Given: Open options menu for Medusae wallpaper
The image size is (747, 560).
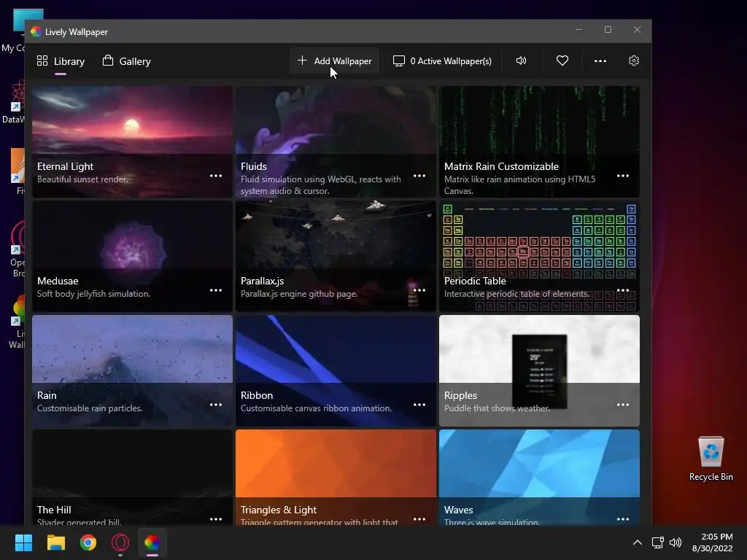Looking at the screenshot, I should click(x=216, y=290).
